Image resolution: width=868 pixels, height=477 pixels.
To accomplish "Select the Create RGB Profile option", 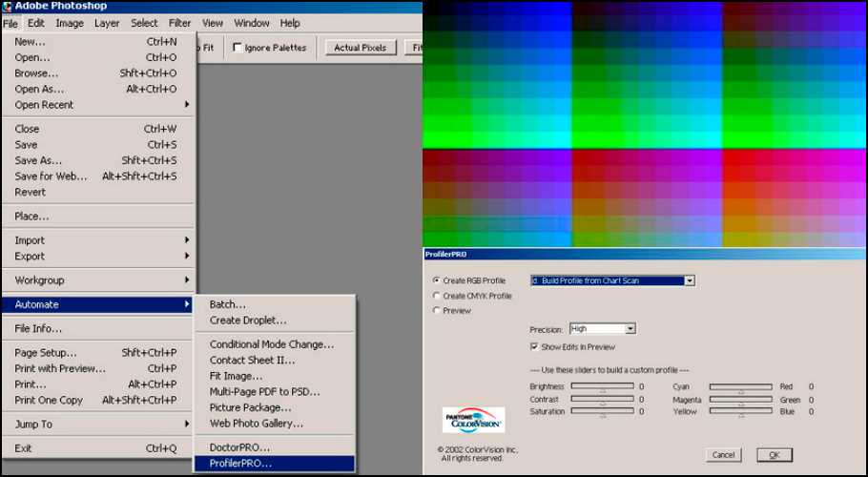I will point(437,280).
